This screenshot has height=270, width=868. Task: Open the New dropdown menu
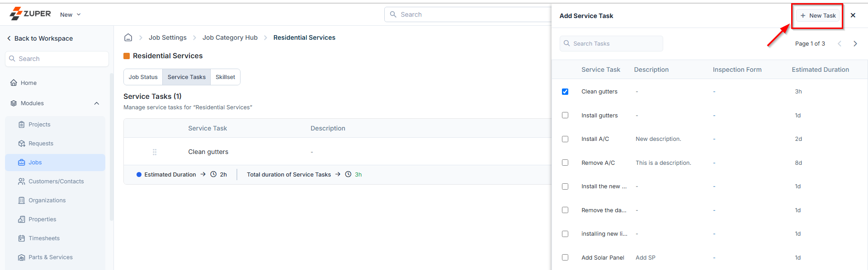coord(71,14)
